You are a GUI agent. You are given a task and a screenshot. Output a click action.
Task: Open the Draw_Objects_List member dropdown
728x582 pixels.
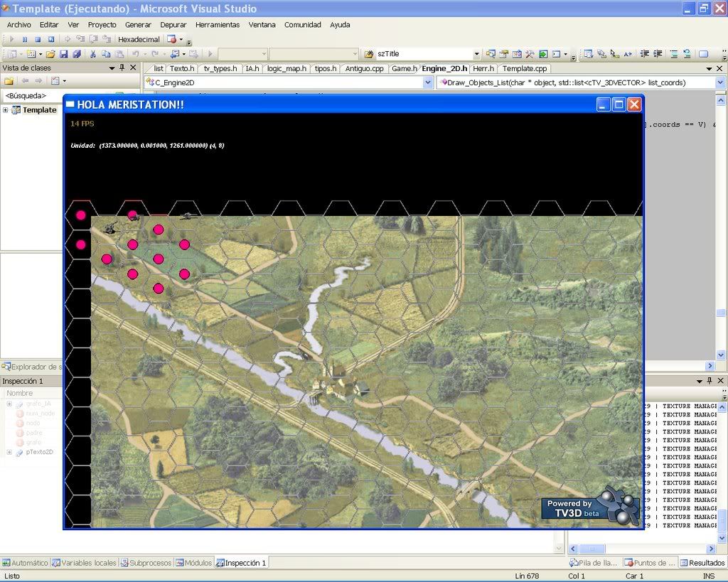click(x=720, y=82)
